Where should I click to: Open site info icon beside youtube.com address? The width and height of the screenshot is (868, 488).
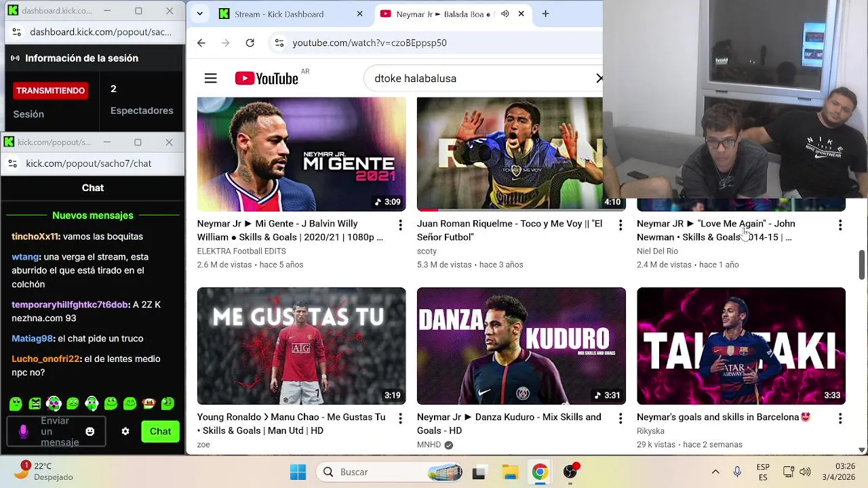tap(279, 43)
